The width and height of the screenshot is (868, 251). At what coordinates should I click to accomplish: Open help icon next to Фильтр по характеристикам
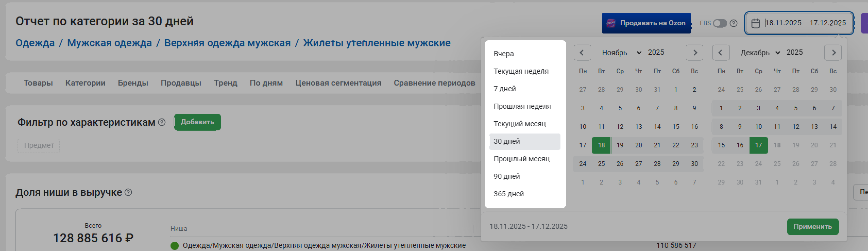click(x=162, y=122)
